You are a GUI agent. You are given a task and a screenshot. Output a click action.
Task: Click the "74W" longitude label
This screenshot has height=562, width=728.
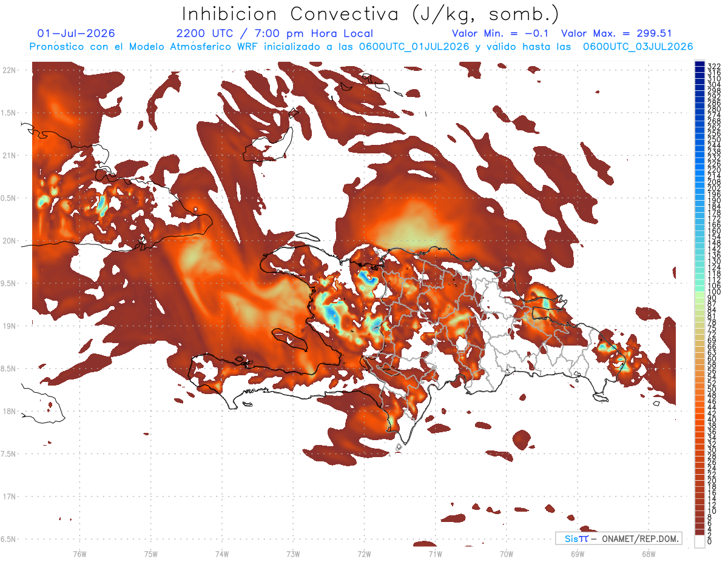tap(221, 554)
